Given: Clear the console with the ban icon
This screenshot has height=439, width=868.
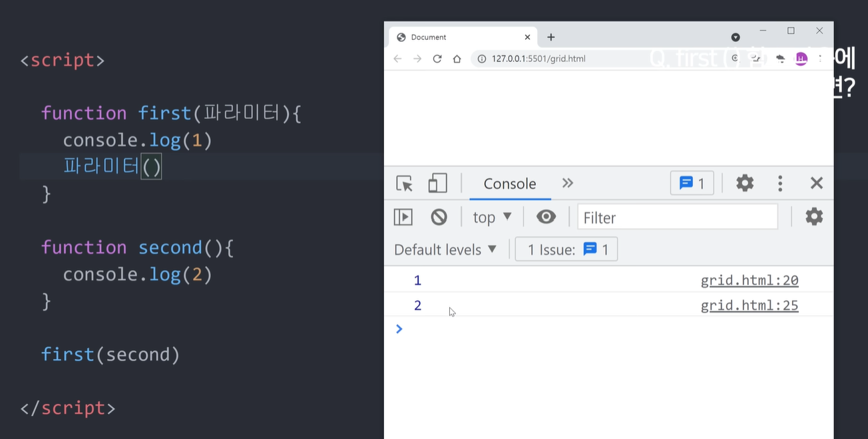Looking at the screenshot, I should (x=439, y=217).
